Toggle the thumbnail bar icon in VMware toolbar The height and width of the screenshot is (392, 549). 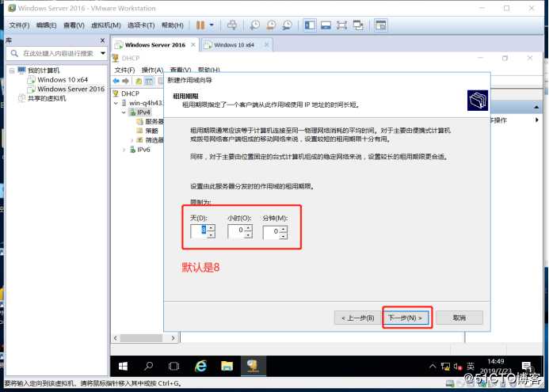coord(326,25)
